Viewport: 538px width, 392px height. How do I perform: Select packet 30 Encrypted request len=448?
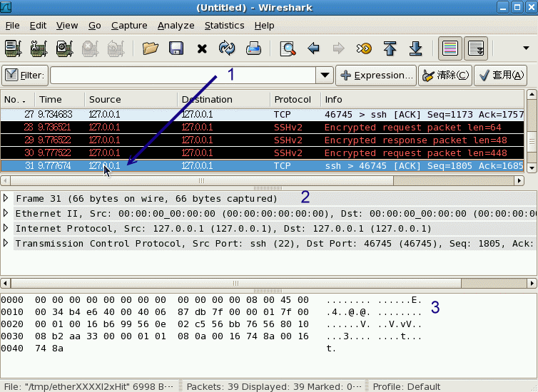click(x=263, y=153)
